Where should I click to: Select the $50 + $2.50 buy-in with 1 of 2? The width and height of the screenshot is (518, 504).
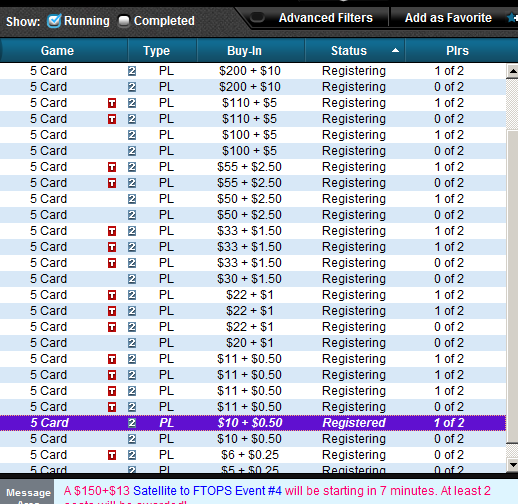[x=250, y=199]
